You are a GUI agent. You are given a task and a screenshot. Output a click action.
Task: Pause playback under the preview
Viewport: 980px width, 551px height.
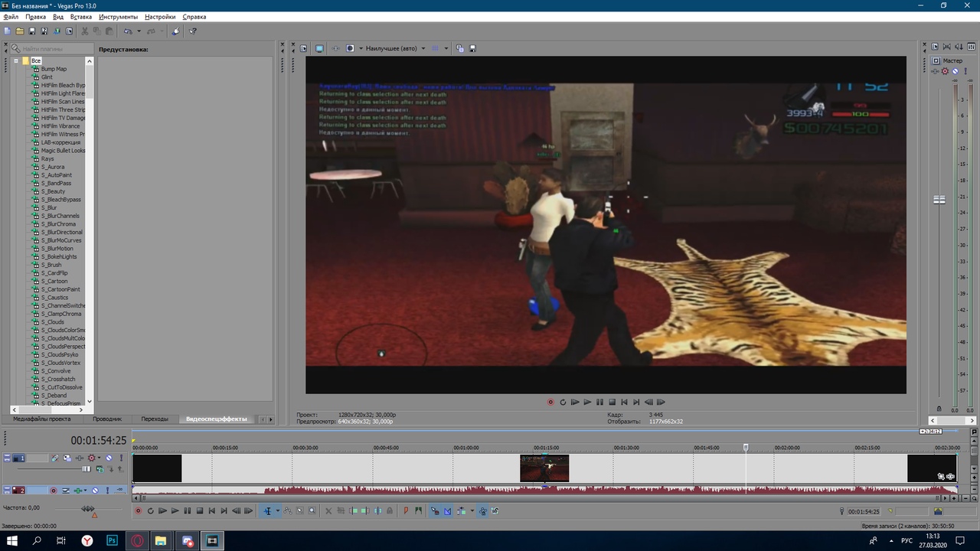click(599, 402)
